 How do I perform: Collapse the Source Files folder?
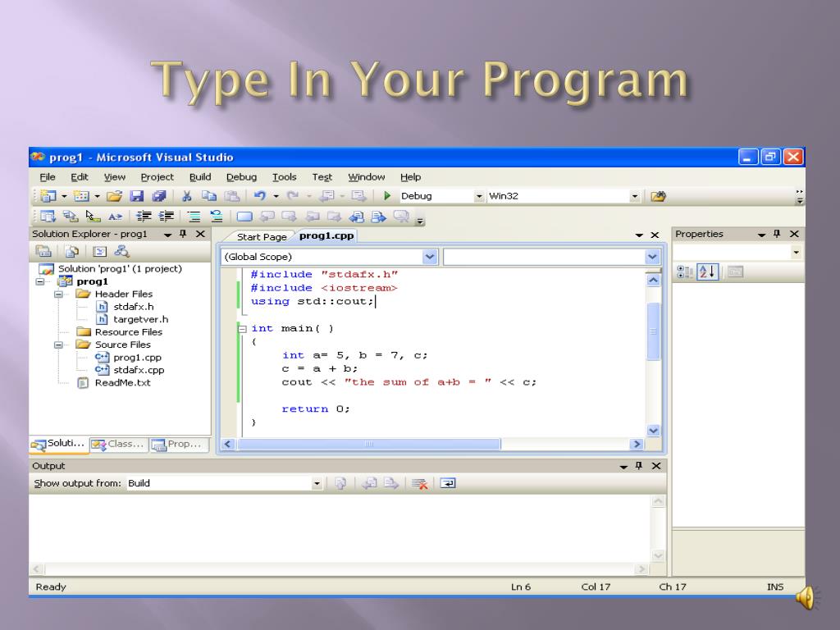point(58,345)
